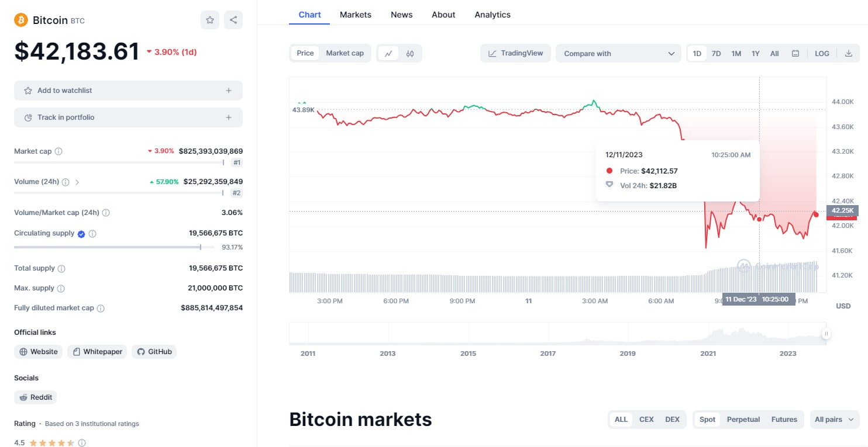Open the News tab
The height and width of the screenshot is (447, 868).
[402, 15]
